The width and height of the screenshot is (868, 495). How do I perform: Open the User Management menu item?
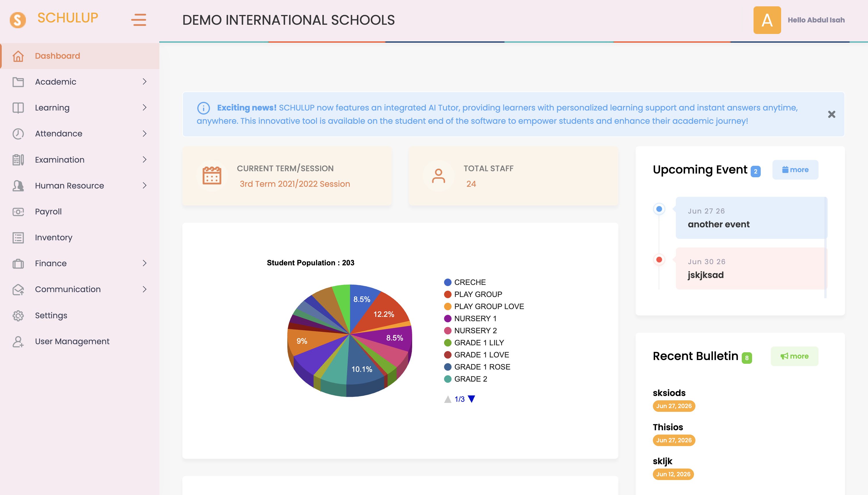point(79,341)
